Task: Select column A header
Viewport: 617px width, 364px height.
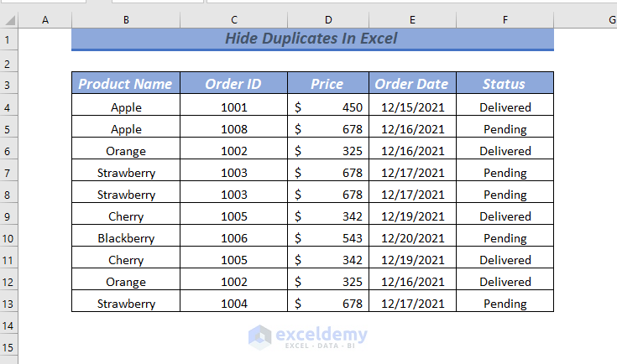Action: point(45,19)
